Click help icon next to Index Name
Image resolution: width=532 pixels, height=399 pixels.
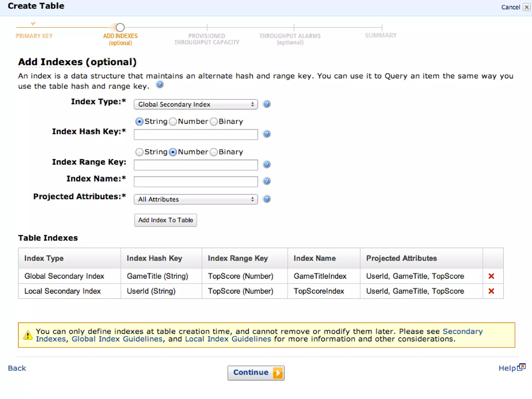click(267, 181)
